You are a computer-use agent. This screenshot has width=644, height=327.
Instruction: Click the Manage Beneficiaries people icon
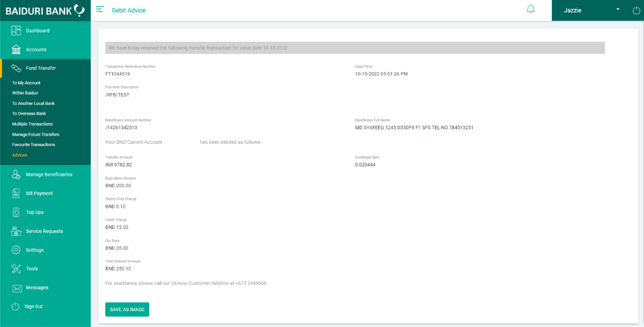click(16, 174)
